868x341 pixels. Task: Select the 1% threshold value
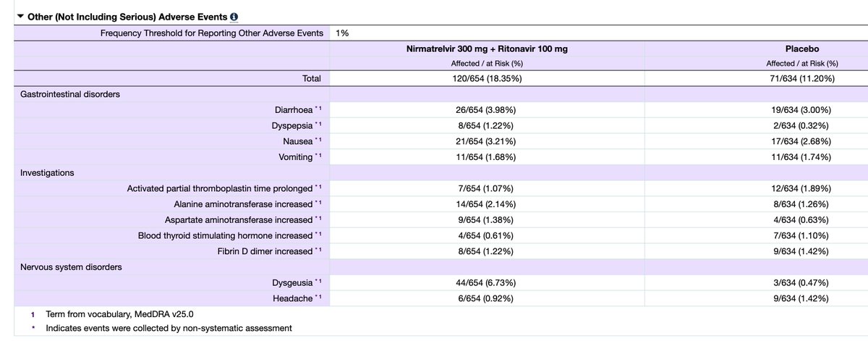pos(343,33)
